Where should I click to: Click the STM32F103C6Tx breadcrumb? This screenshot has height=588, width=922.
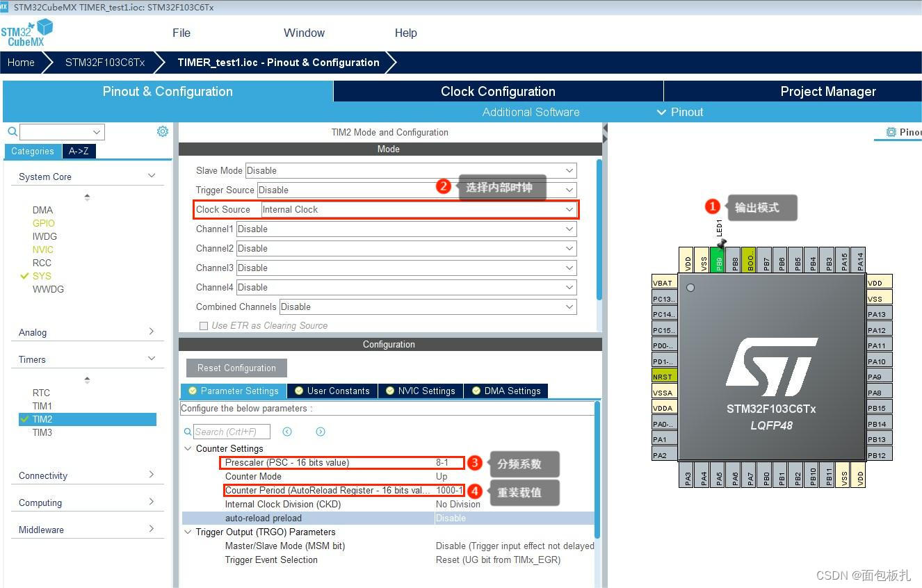pyautogui.click(x=105, y=63)
